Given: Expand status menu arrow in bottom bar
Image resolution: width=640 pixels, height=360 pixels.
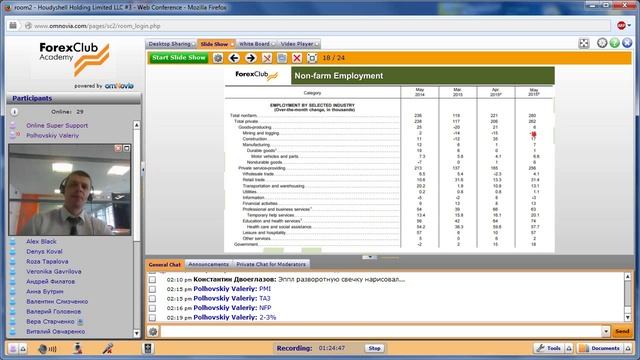Looking at the screenshot, I should pyautogui.click(x=23, y=349).
